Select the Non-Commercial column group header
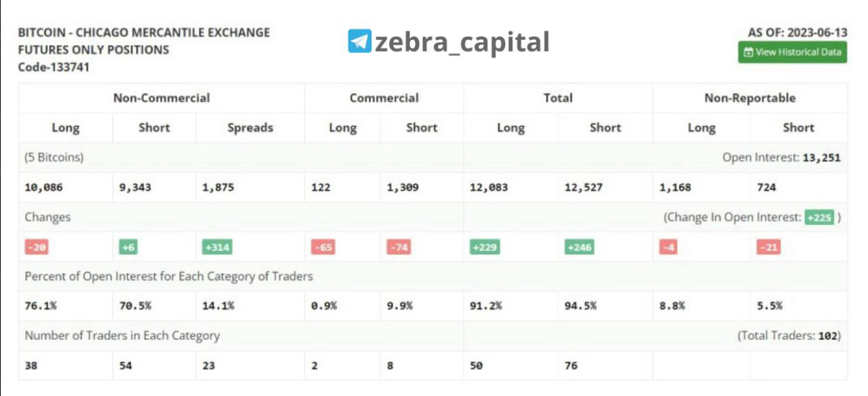The width and height of the screenshot is (868, 396). pyautogui.click(x=161, y=98)
